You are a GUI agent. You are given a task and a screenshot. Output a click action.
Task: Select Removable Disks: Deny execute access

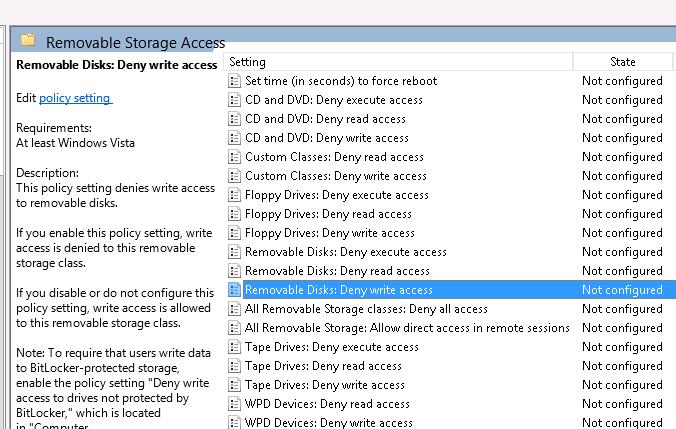click(x=345, y=252)
